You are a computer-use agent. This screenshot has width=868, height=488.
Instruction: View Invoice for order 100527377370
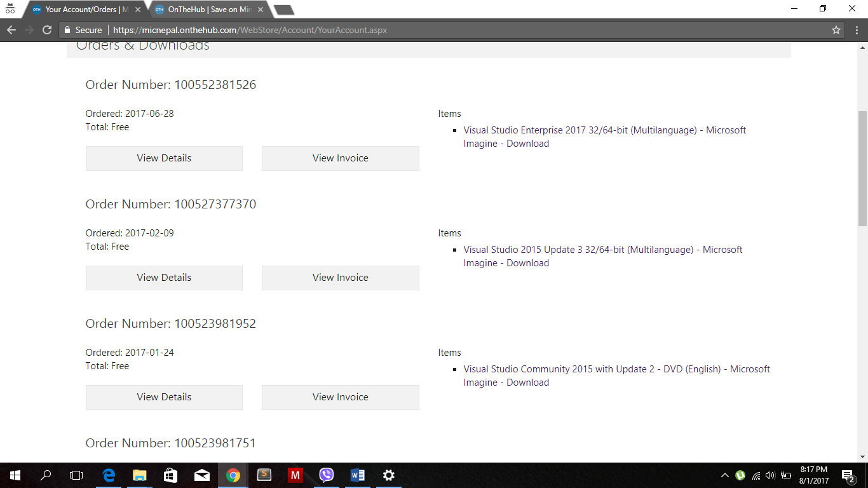tap(341, 278)
